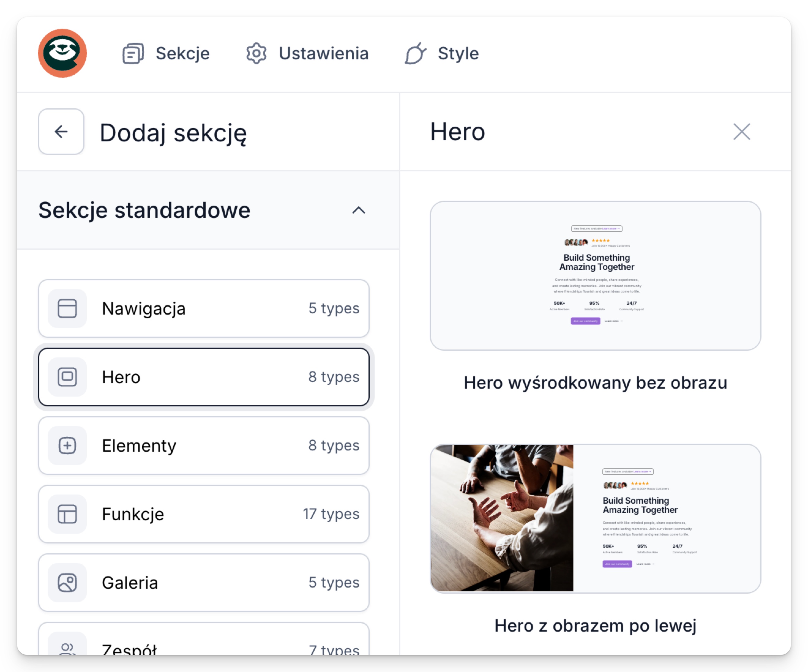Open the Sekcje tab
The image size is (808, 672).
(166, 53)
